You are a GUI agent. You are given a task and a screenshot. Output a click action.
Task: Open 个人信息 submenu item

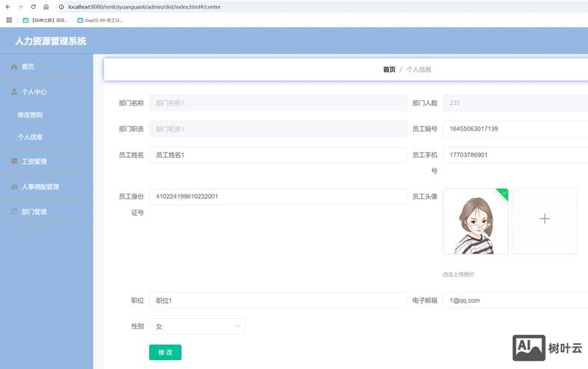(x=30, y=137)
